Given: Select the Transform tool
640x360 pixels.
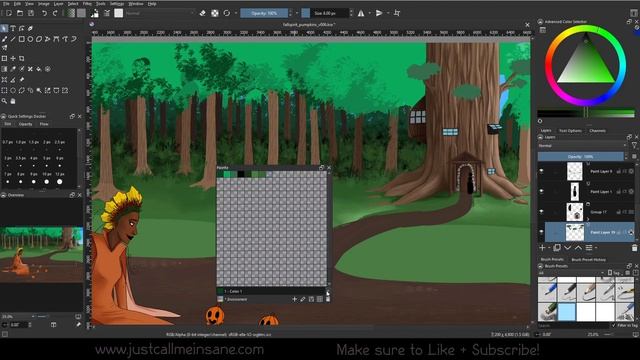Looking at the screenshot, I should pos(4,58).
